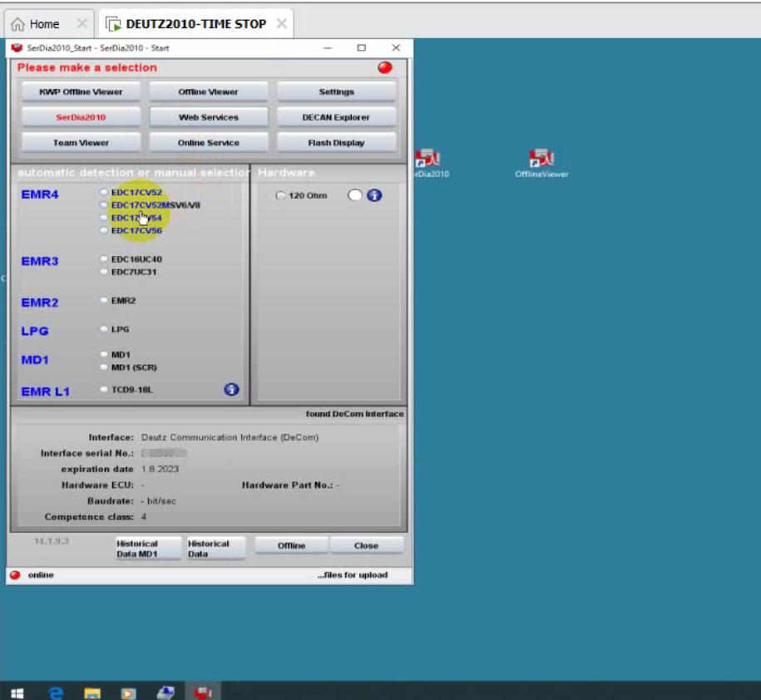Image resolution: width=761 pixels, height=700 pixels.
Task: Maximize the SerDia2010 Start window
Action: coord(362,47)
